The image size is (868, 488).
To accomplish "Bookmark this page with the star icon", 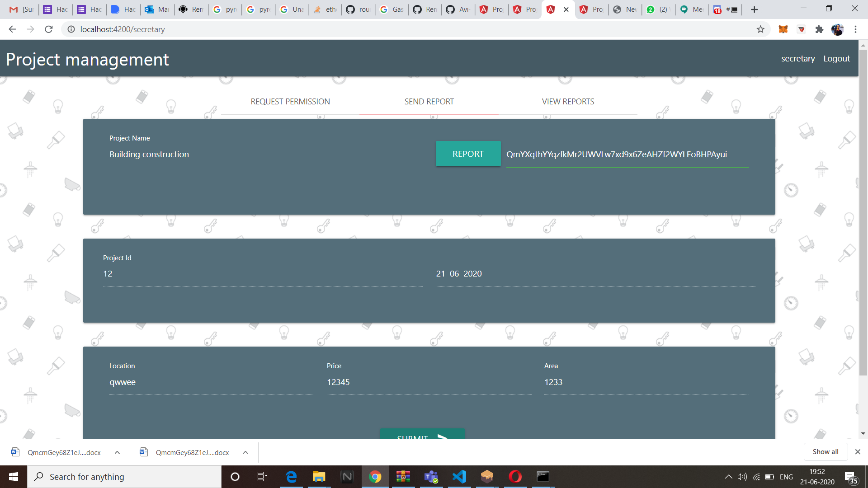I will click(x=760, y=29).
